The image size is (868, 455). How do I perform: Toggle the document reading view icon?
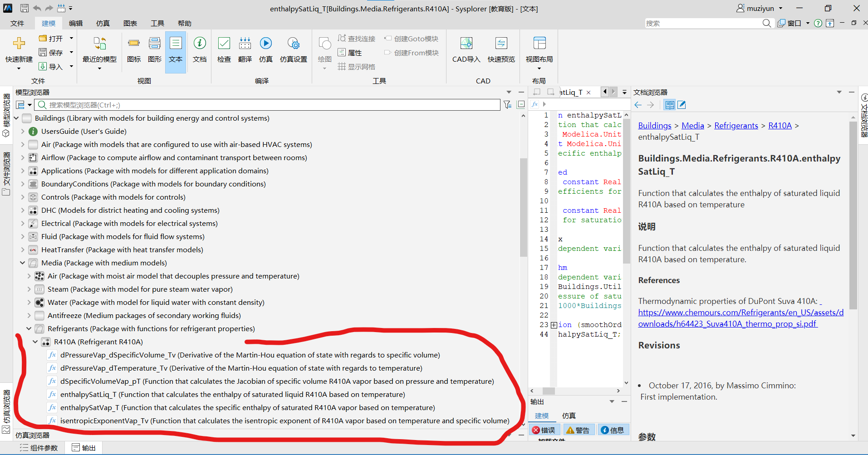coord(669,105)
